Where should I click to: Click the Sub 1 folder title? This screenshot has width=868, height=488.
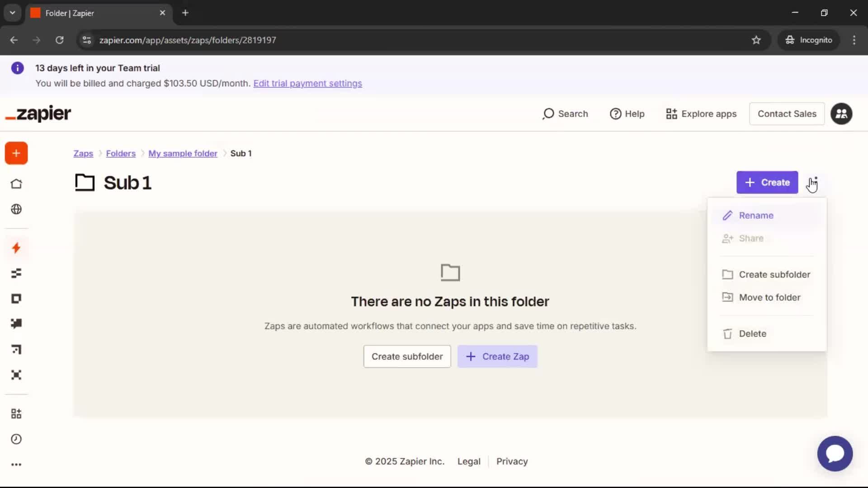pyautogui.click(x=127, y=183)
